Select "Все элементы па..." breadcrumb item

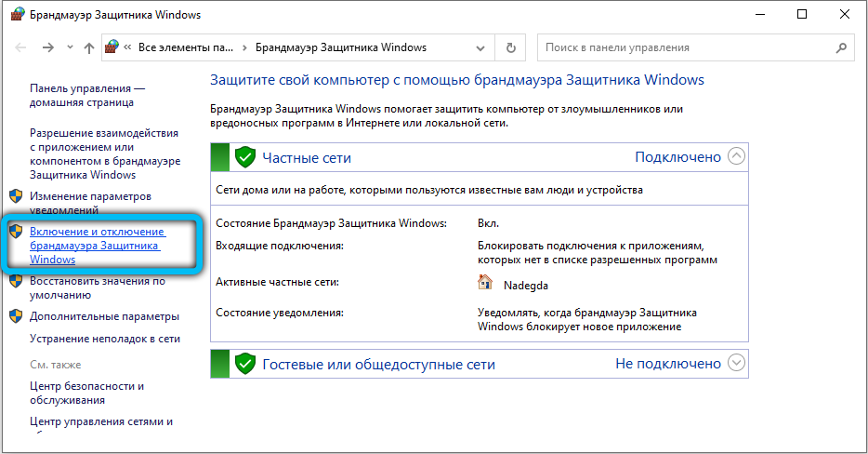pos(185,47)
